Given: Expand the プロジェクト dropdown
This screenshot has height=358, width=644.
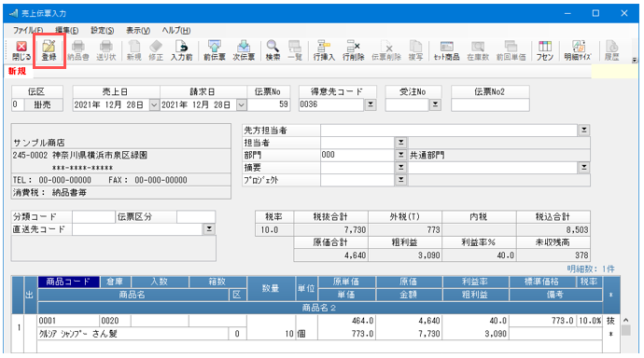Looking at the screenshot, I should coord(400,180).
